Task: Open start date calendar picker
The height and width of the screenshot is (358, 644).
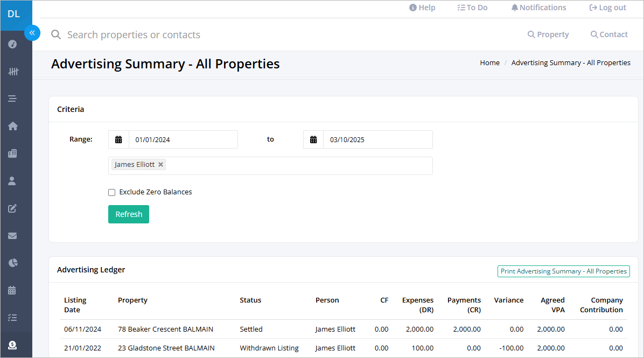Action: pos(118,139)
